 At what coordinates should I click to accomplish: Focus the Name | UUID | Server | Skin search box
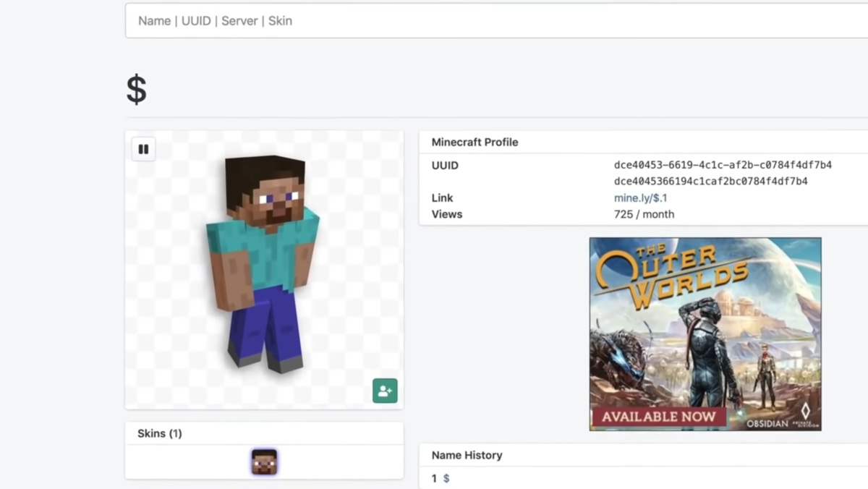tap(496, 21)
